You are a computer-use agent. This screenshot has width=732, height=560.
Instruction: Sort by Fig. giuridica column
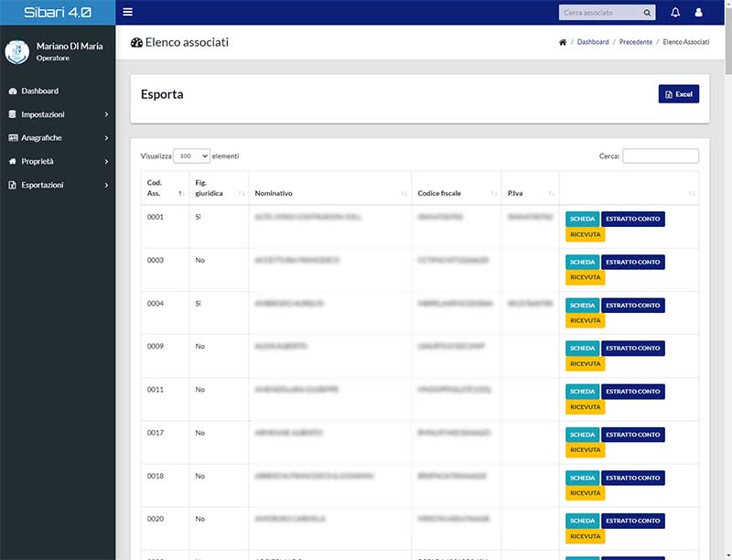point(219,188)
